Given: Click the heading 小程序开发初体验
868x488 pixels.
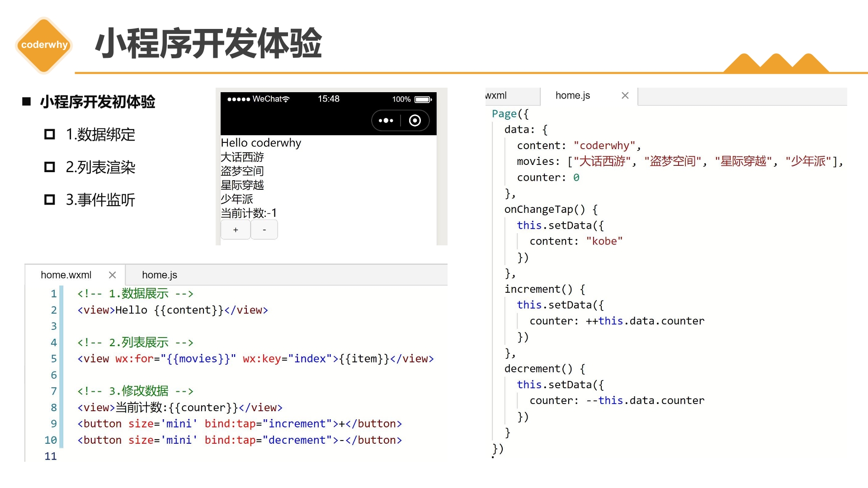Looking at the screenshot, I should pyautogui.click(x=98, y=102).
